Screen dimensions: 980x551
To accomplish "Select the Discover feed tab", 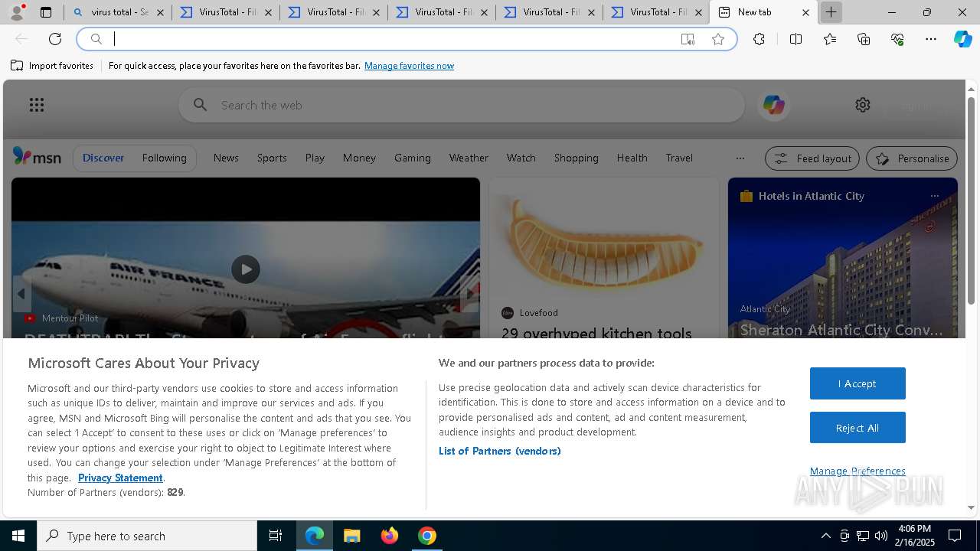I will pos(103,158).
